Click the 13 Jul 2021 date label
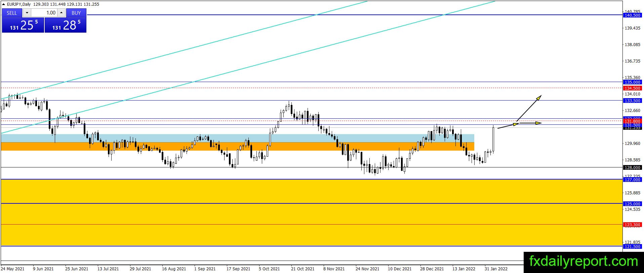Viewport: 644px width, 273px height. click(x=108, y=269)
